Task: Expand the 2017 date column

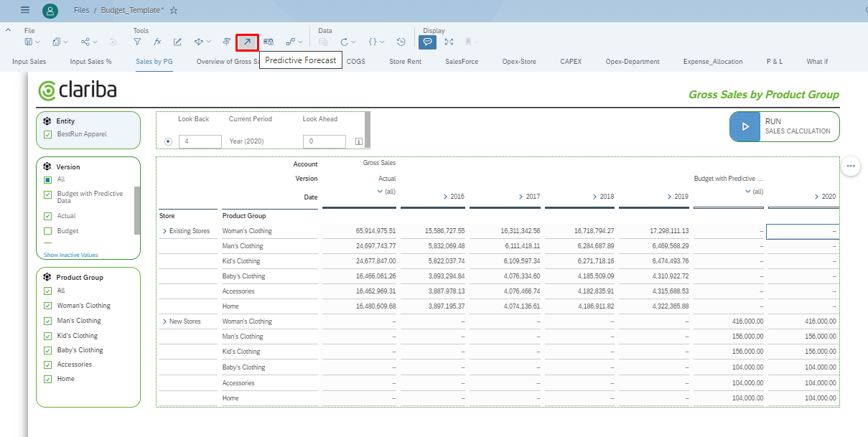Action: coord(520,197)
